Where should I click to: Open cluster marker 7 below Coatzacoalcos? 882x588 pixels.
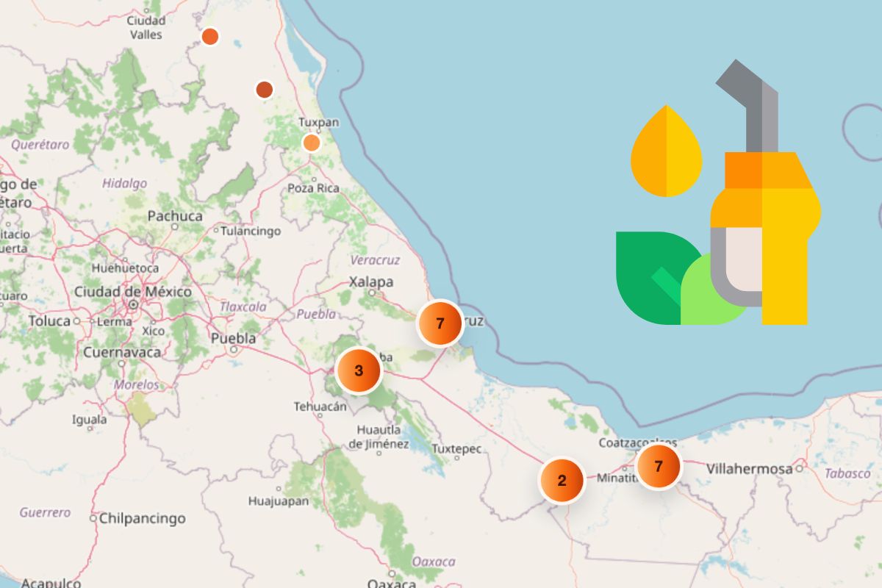pyautogui.click(x=659, y=466)
